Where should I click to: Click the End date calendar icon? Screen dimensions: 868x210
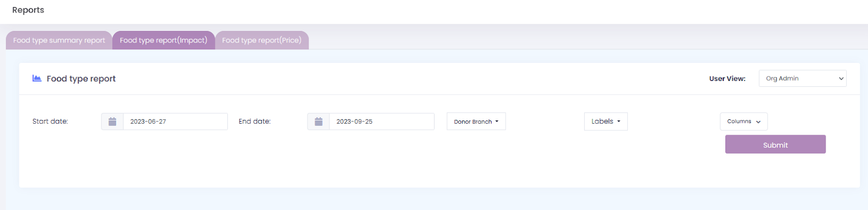[318, 122]
